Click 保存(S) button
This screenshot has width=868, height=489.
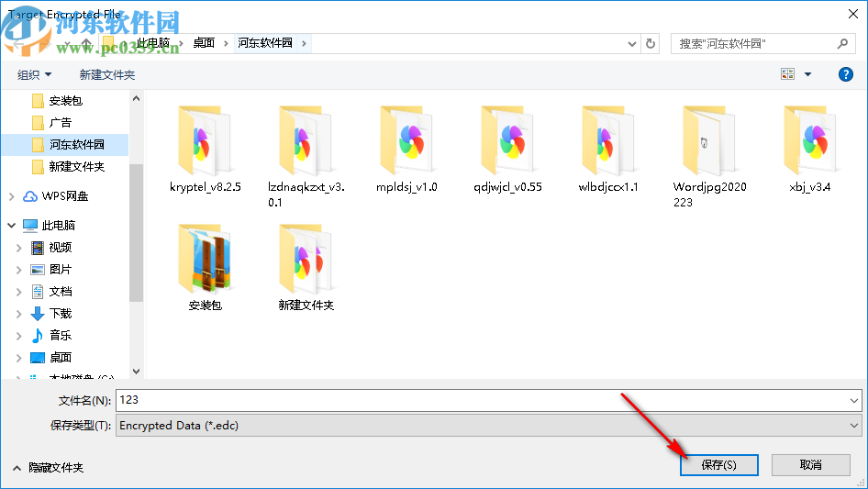coord(719,464)
